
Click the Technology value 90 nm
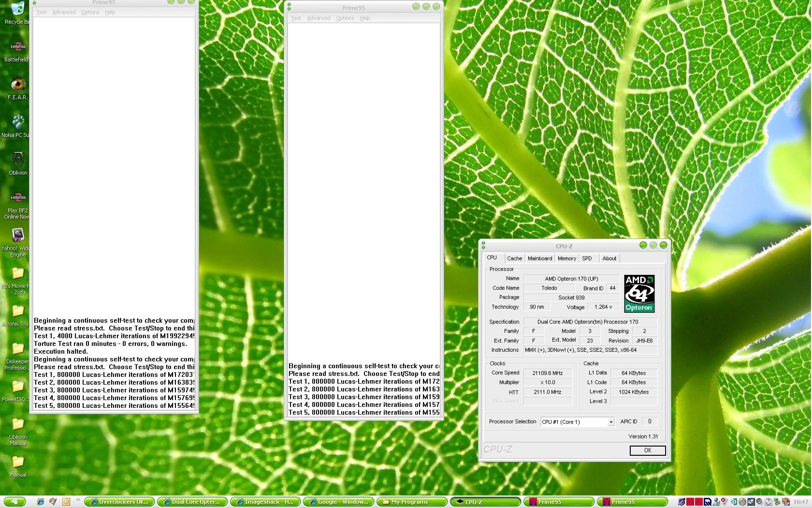pyautogui.click(x=537, y=307)
